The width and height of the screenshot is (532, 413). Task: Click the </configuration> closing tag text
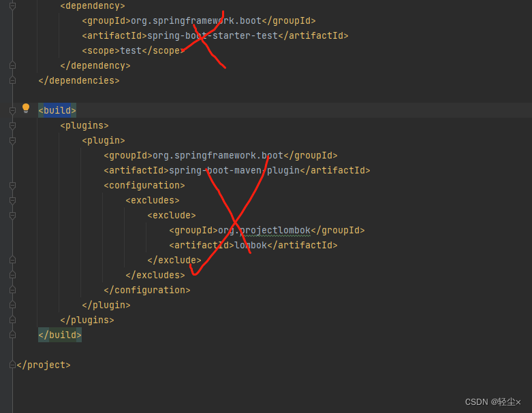pos(147,291)
